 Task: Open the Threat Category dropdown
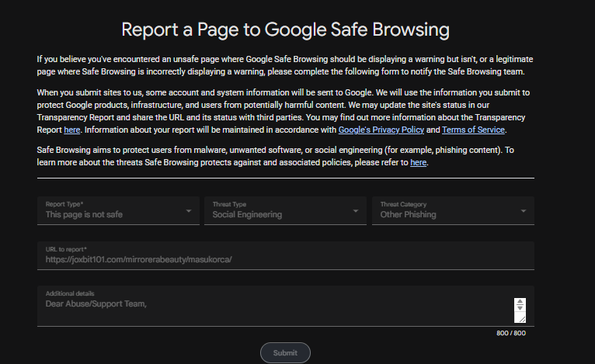pos(453,210)
